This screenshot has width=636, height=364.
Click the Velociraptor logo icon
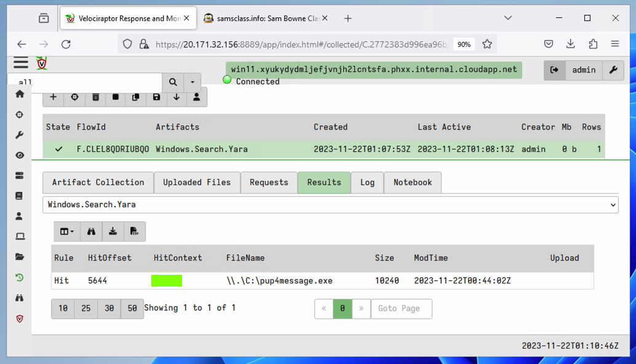tap(42, 63)
